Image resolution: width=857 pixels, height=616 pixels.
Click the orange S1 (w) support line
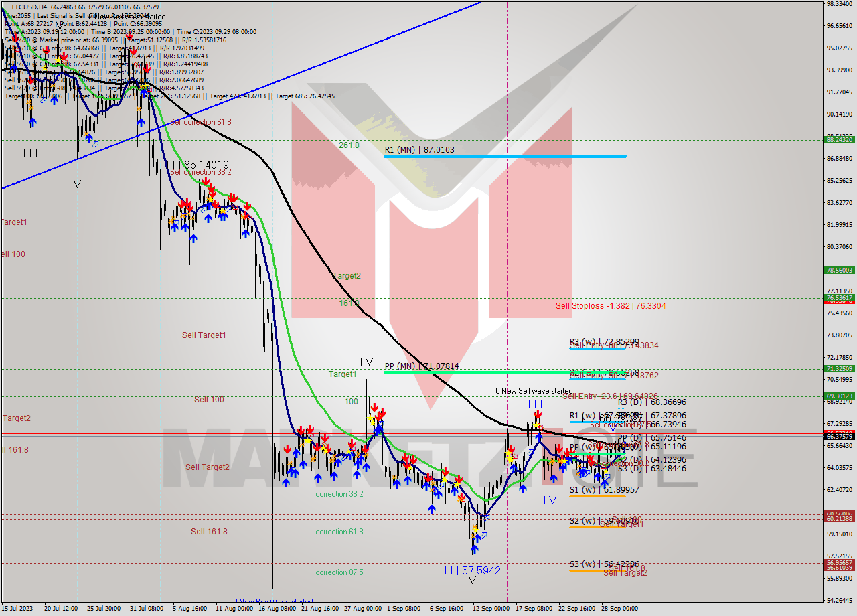pyautogui.click(x=597, y=496)
